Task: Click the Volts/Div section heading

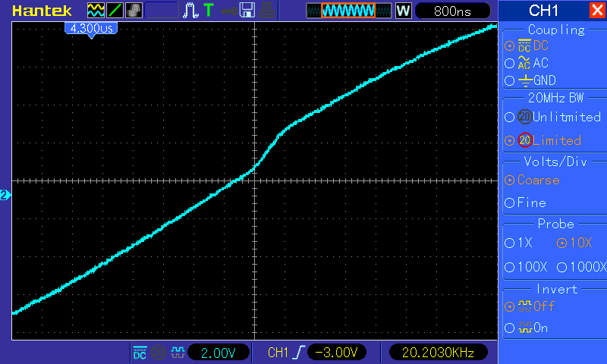Action: (555, 162)
